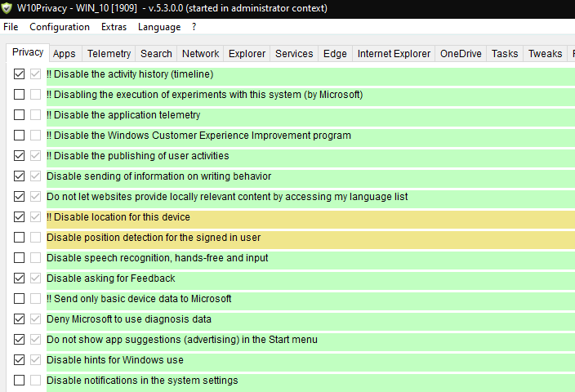The width and height of the screenshot is (575, 392).
Task: Switch to the Tasks tab
Action: pos(505,54)
